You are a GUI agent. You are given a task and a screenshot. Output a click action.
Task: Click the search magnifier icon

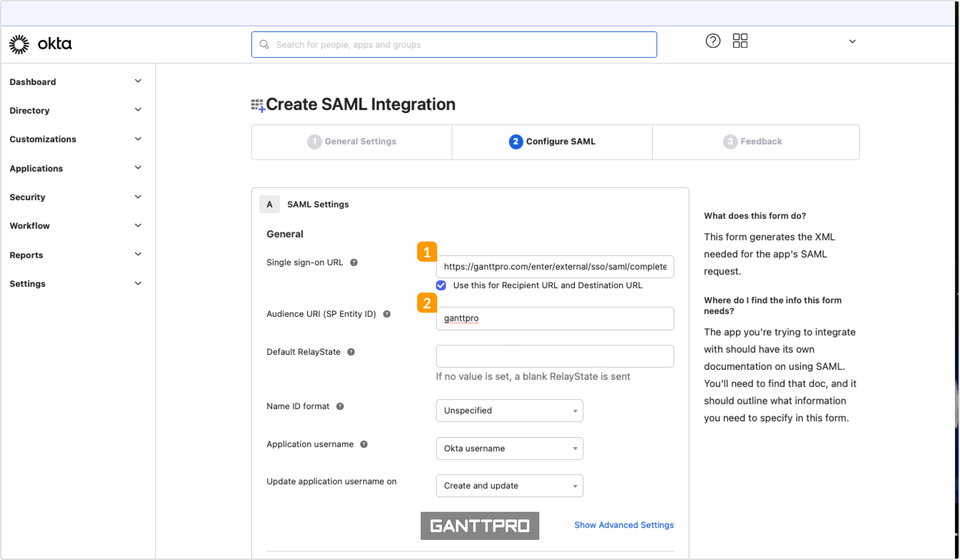click(264, 45)
